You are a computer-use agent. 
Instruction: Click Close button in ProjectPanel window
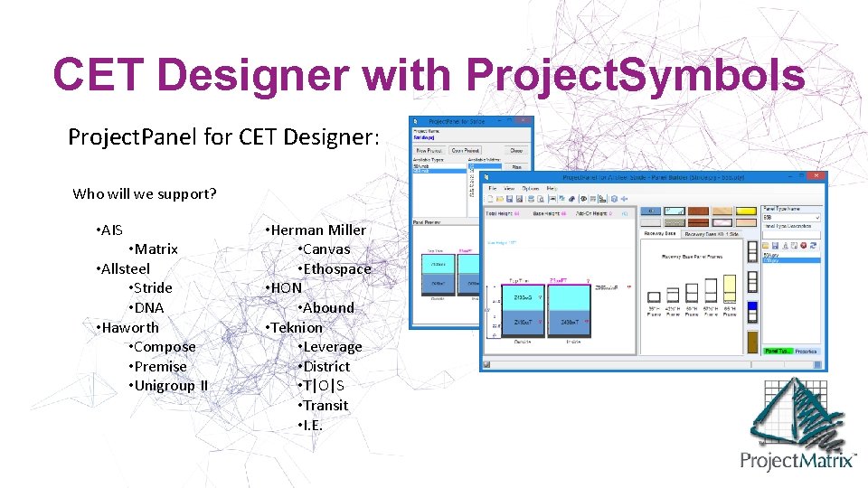click(516, 151)
